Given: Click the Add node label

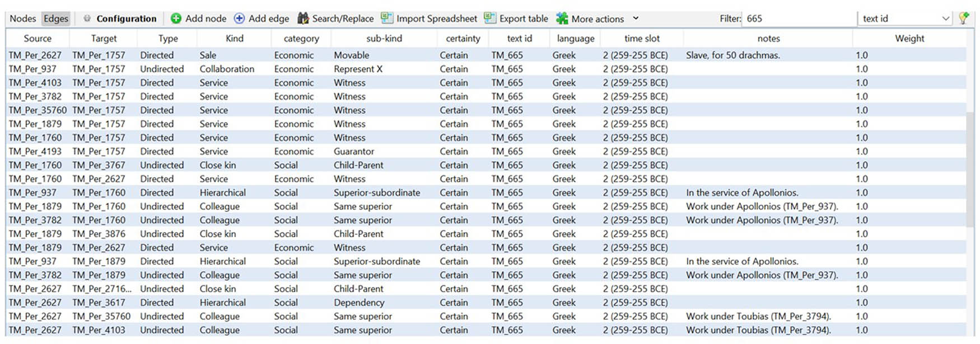Looking at the screenshot, I should 206,18.
